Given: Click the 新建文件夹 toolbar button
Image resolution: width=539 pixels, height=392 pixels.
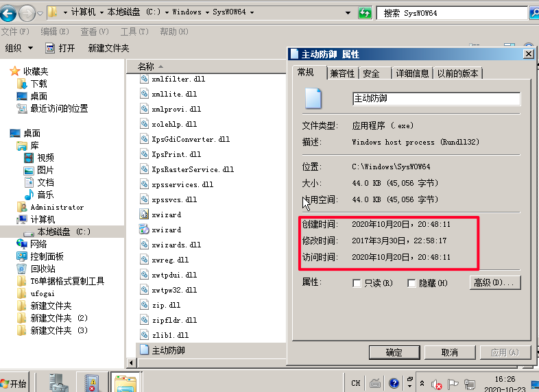Looking at the screenshot, I should (x=108, y=48).
